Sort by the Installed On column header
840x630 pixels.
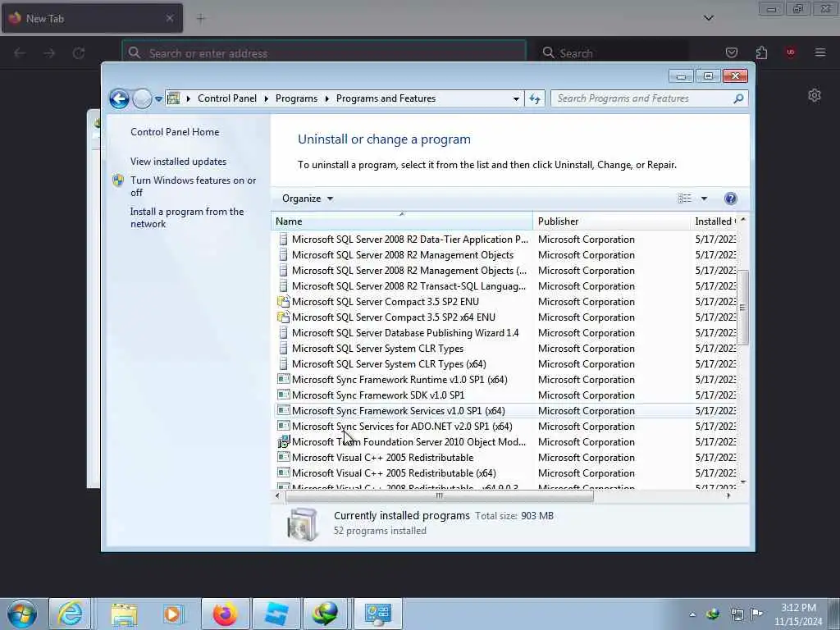[714, 221]
